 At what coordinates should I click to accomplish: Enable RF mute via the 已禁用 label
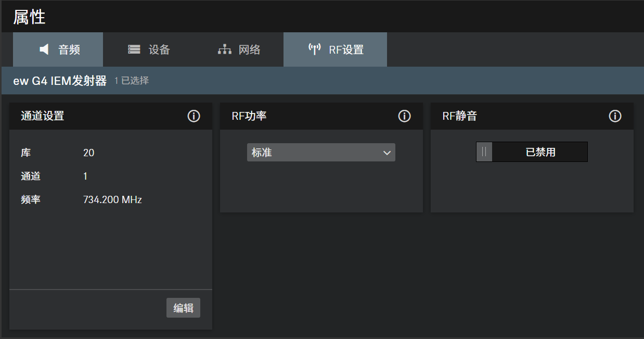point(540,152)
